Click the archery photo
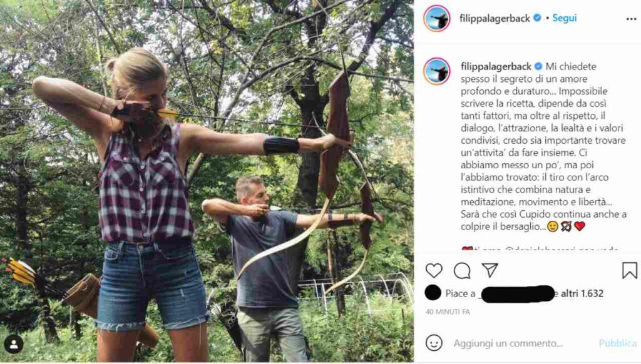The height and width of the screenshot is (364, 641). [207, 181]
